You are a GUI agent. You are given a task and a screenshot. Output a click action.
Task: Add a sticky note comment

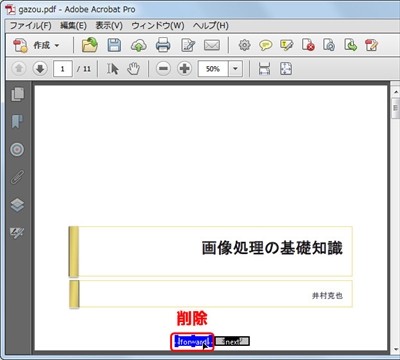click(266, 45)
